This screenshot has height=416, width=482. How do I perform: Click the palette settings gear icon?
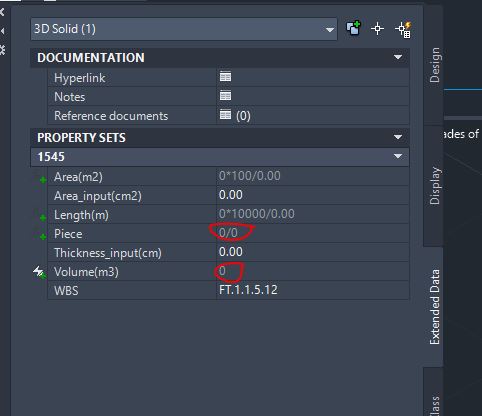pyautogui.click(x=2, y=50)
